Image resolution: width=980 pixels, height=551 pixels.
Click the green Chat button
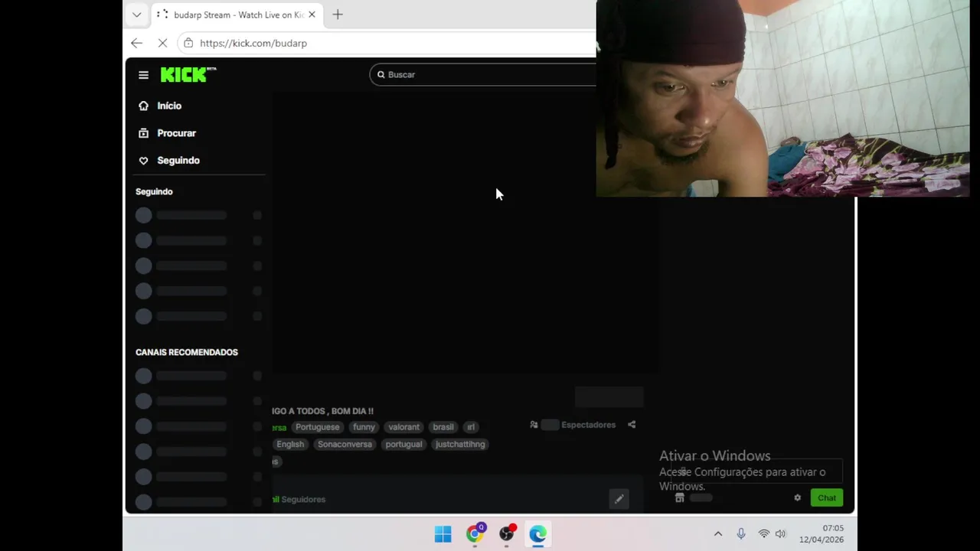[x=827, y=497]
